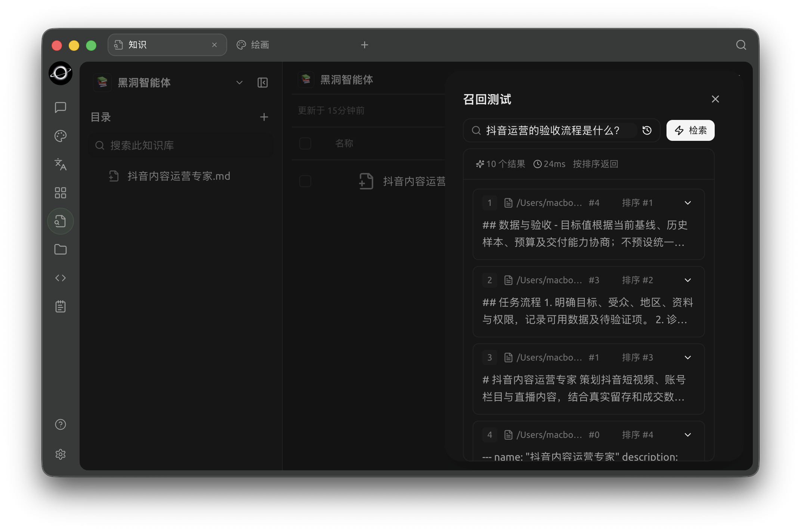Close the 召回测试 panel

715,99
